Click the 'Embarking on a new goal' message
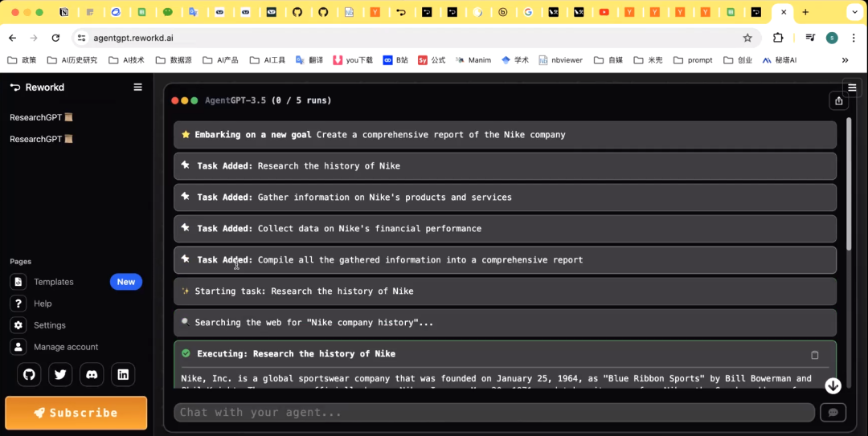 (x=505, y=134)
